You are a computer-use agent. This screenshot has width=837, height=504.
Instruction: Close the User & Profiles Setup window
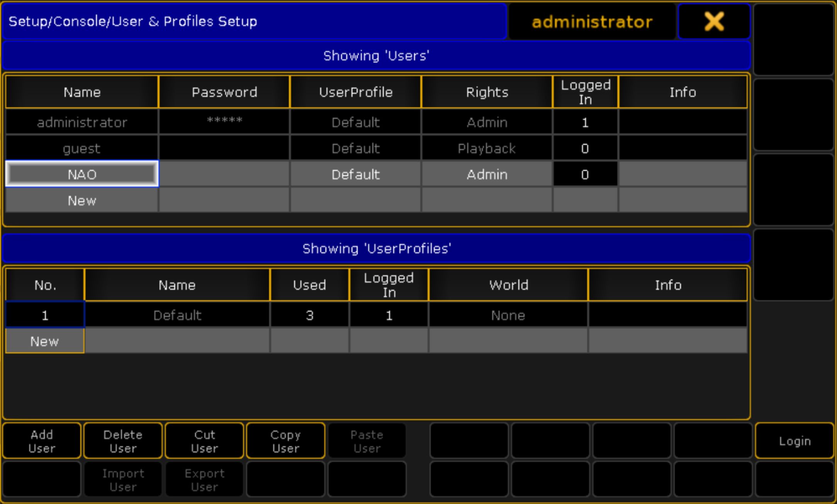(x=714, y=21)
